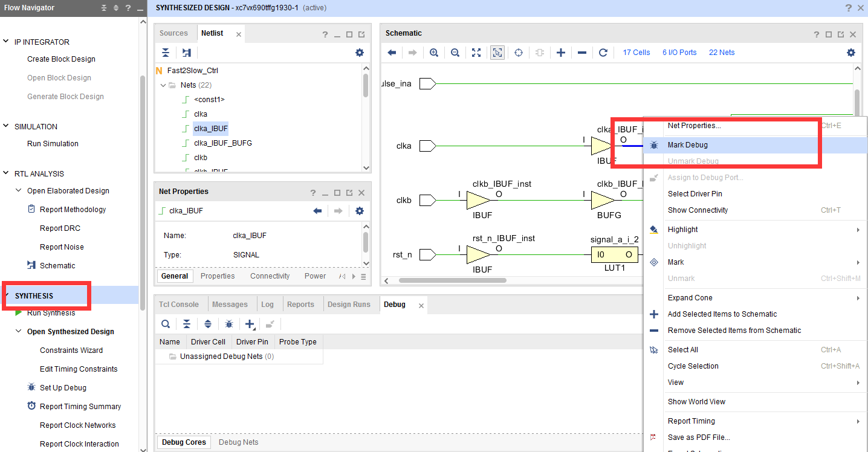Open Highlight submenu arrow
The width and height of the screenshot is (868, 452).
(x=858, y=230)
